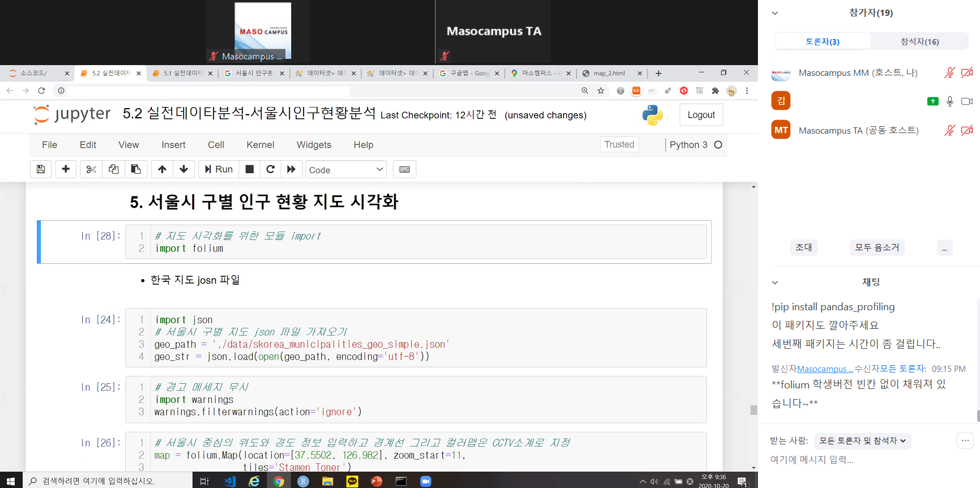980x488 pixels.
Task: Switch to the 참석자(16) tab
Action: click(919, 41)
